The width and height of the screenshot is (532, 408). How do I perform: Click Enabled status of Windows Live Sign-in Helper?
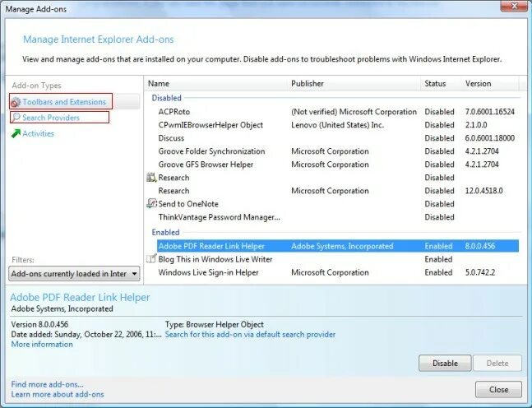pyautogui.click(x=439, y=272)
